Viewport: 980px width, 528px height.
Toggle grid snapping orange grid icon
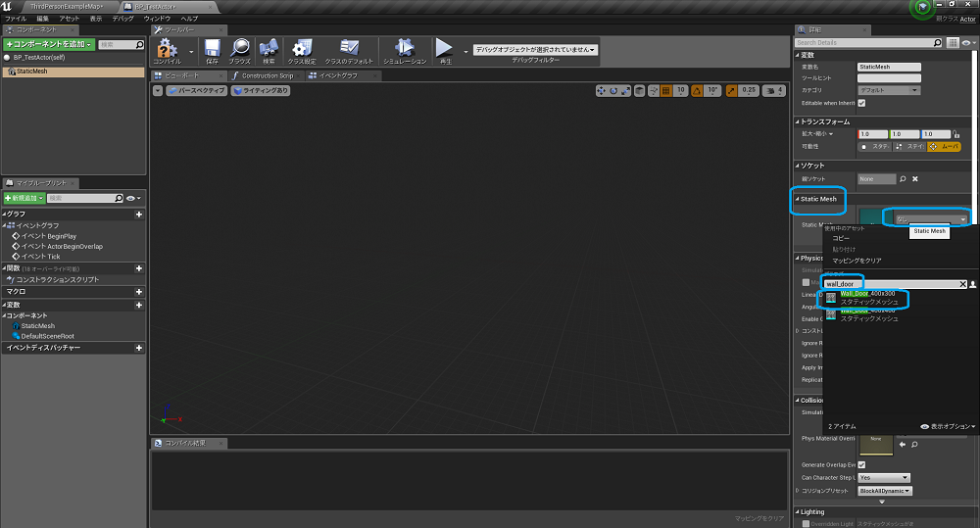tap(666, 90)
